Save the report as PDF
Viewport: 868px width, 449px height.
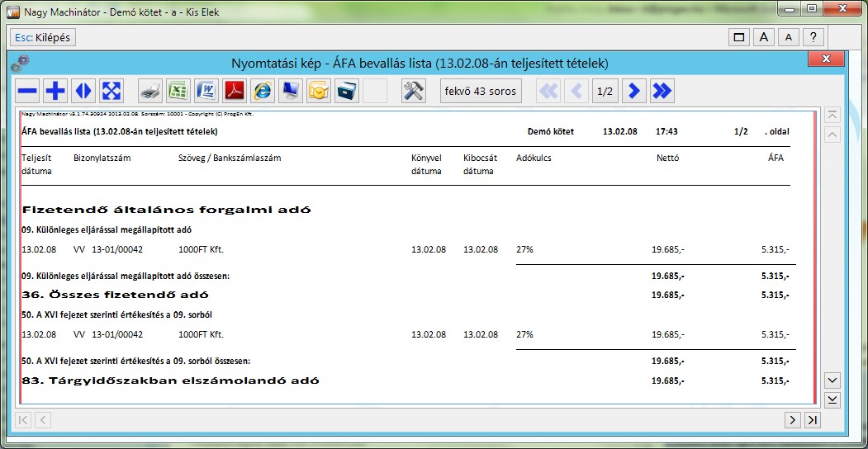pyautogui.click(x=235, y=91)
